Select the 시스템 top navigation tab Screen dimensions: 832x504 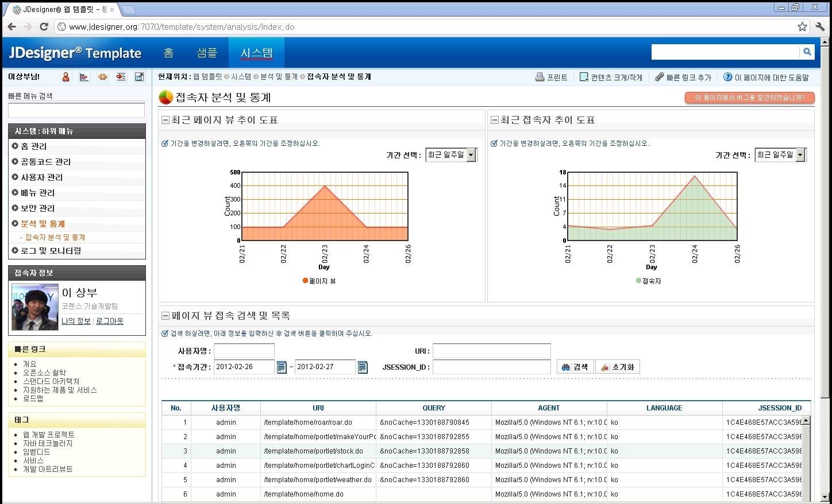[x=256, y=53]
